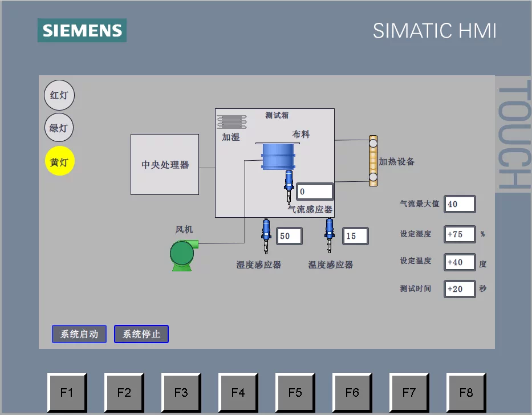
Task: Click the F6 function key
Action: pos(352,393)
